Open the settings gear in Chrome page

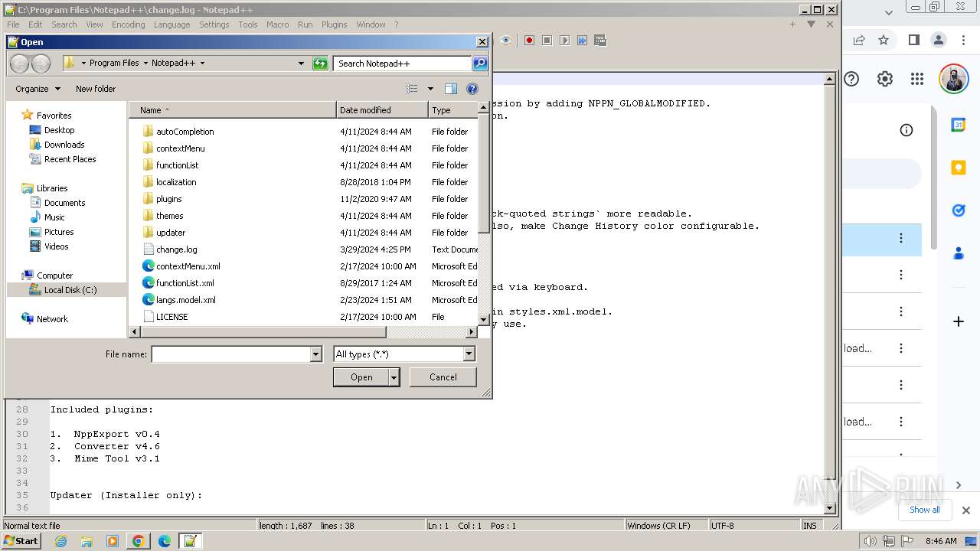(x=885, y=79)
